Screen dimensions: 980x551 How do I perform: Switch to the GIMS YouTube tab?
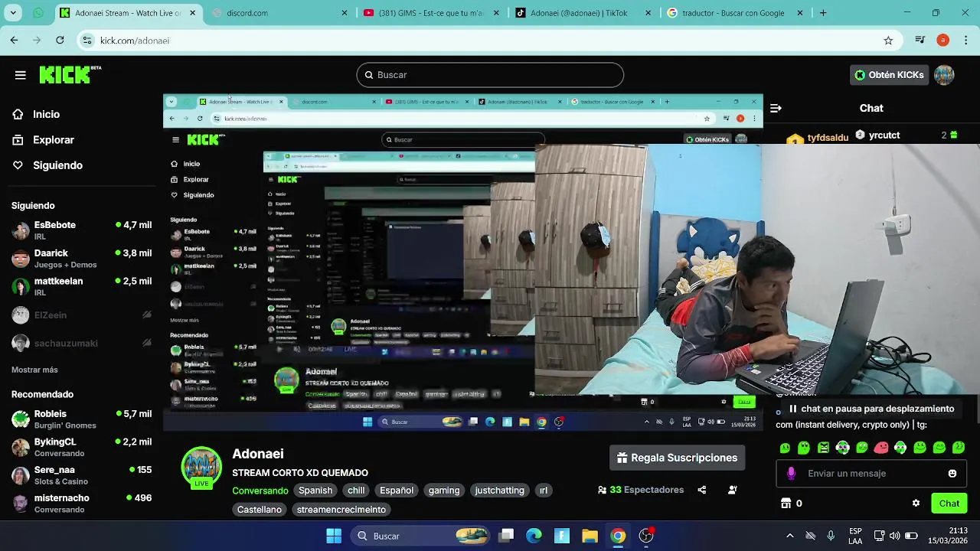pyautogui.click(x=433, y=13)
